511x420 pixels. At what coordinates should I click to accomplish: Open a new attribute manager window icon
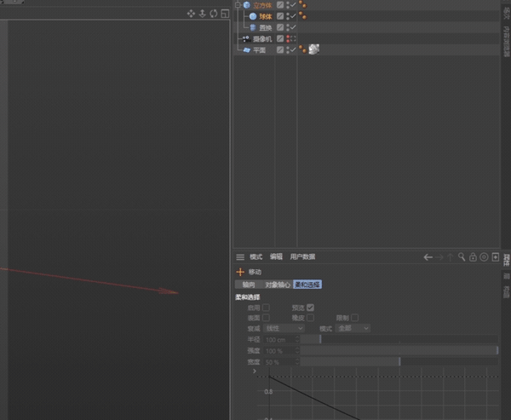coord(496,257)
